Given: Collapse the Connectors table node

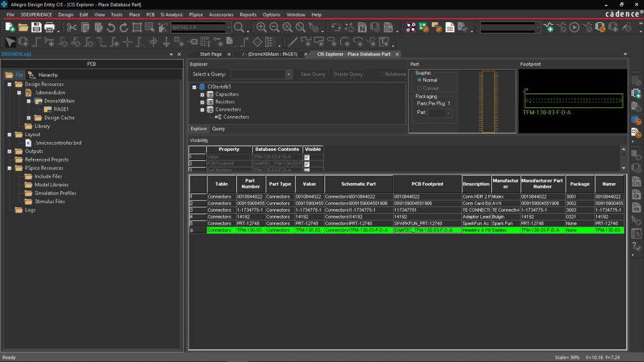Looking at the screenshot, I should (x=201, y=109).
